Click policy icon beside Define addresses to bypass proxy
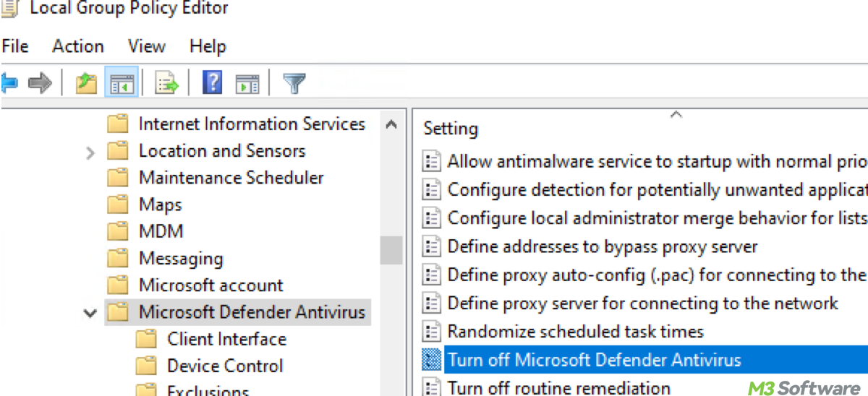This screenshot has height=396, width=868. [432, 246]
